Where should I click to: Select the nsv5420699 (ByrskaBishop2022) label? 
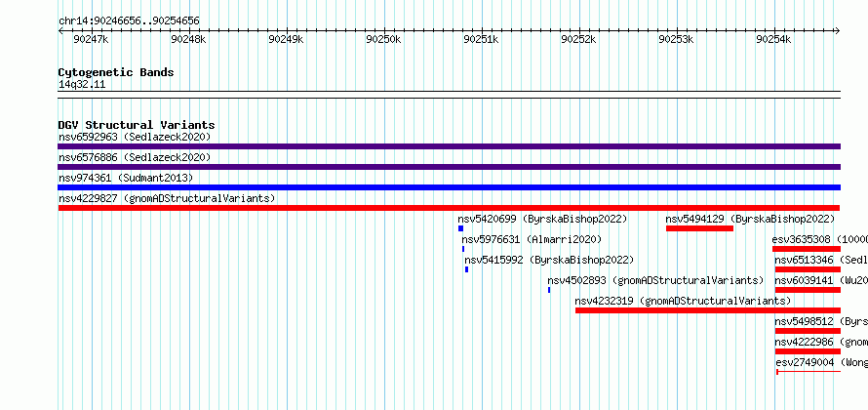542,219
